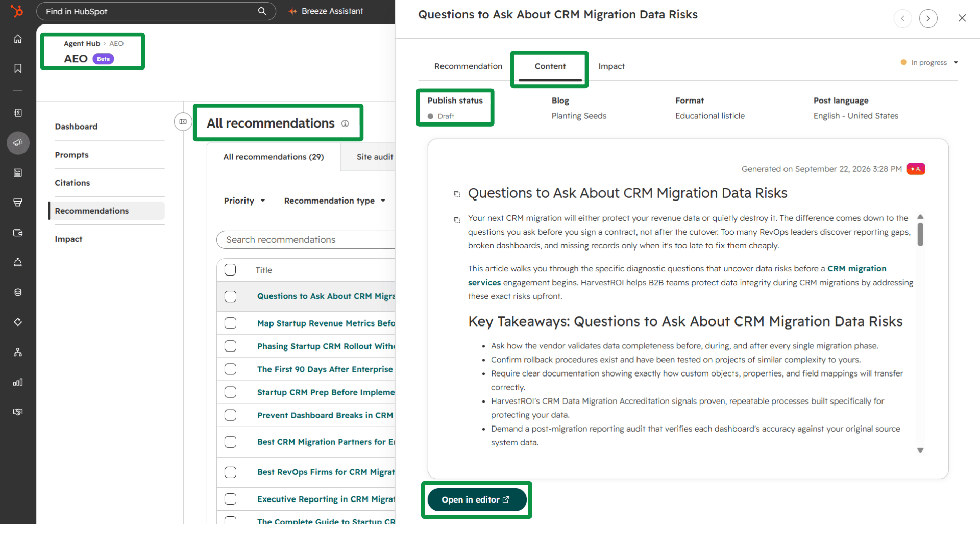Open the Commerce wallet icon in sidebar
The image size is (980, 551).
coord(18,233)
